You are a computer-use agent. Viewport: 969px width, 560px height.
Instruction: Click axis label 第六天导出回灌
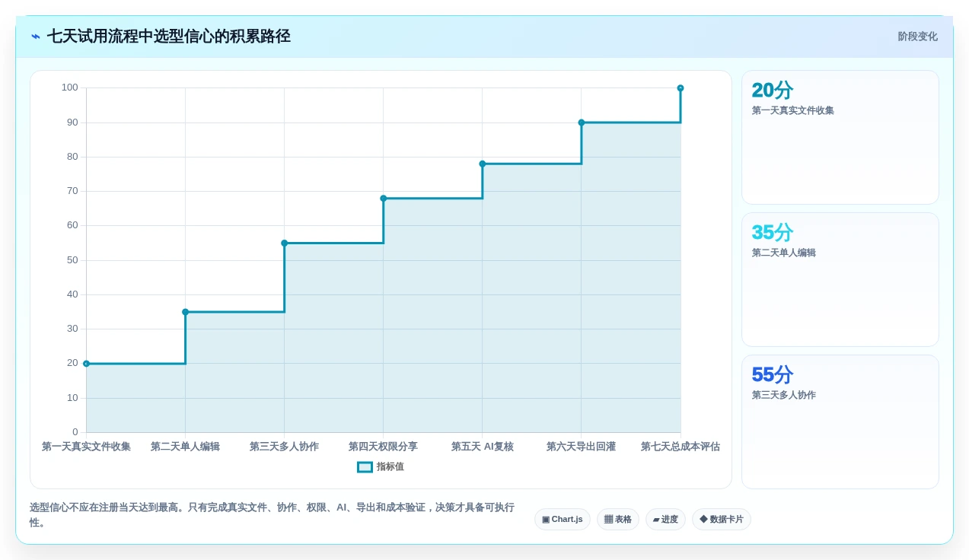(581, 447)
